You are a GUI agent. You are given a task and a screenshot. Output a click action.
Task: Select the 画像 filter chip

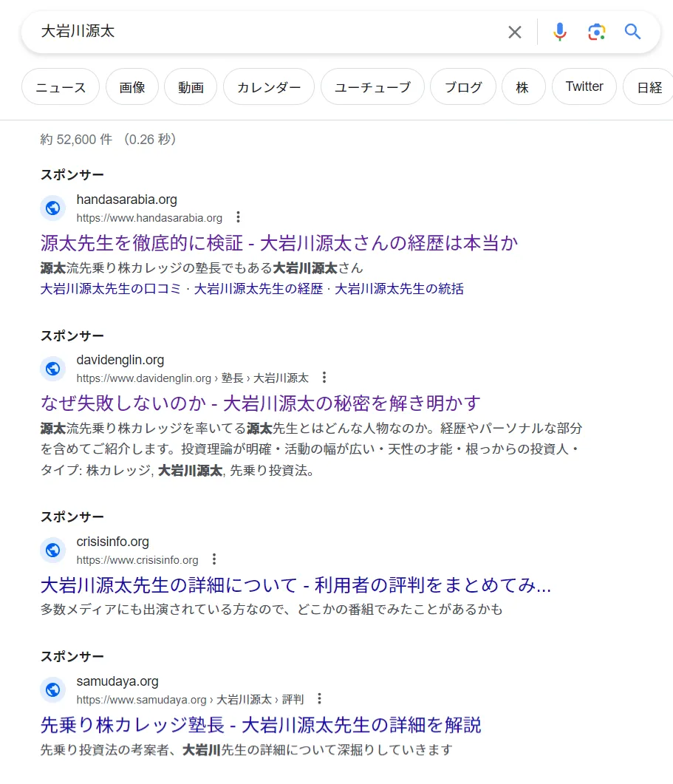tap(132, 87)
